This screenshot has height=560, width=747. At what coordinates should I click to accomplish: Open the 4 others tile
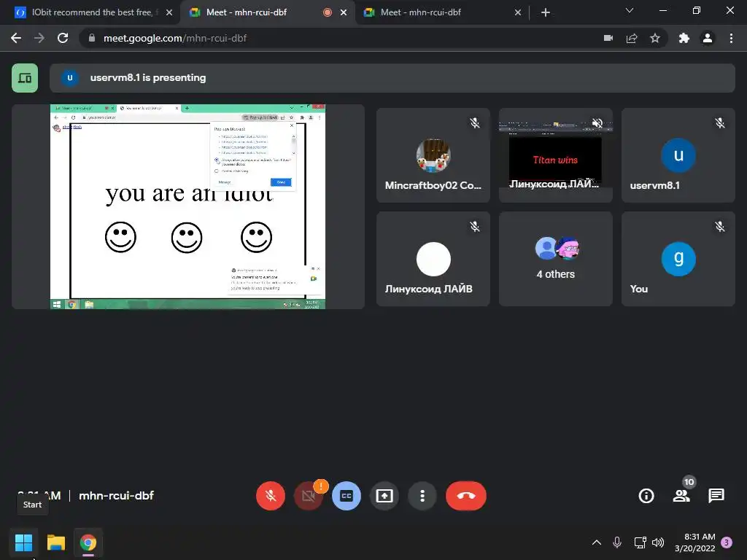coord(555,259)
